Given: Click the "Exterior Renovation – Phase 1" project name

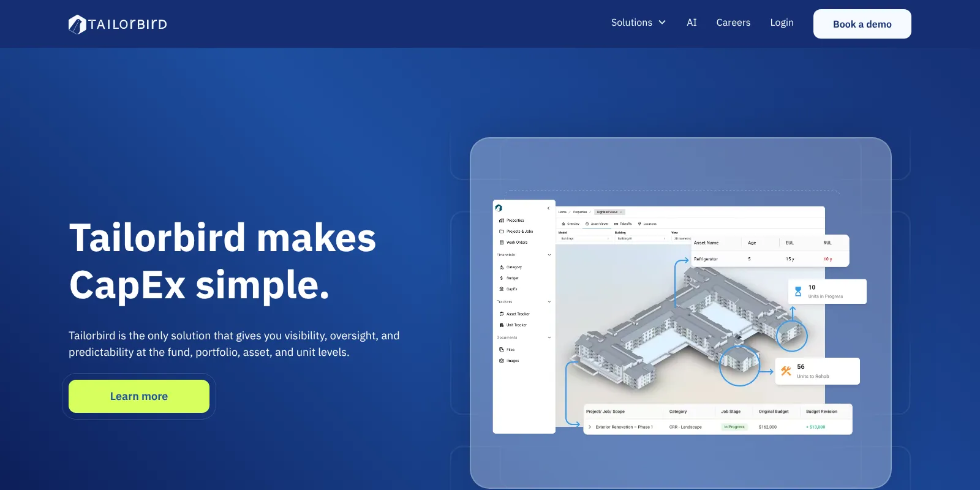Looking at the screenshot, I should click(x=624, y=427).
